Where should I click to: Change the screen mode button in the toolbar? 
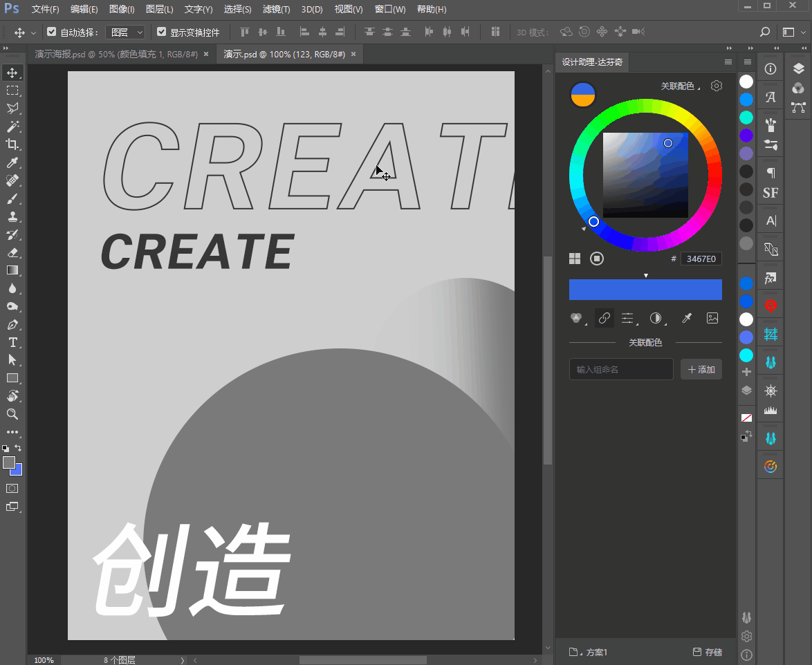(12, 507)
